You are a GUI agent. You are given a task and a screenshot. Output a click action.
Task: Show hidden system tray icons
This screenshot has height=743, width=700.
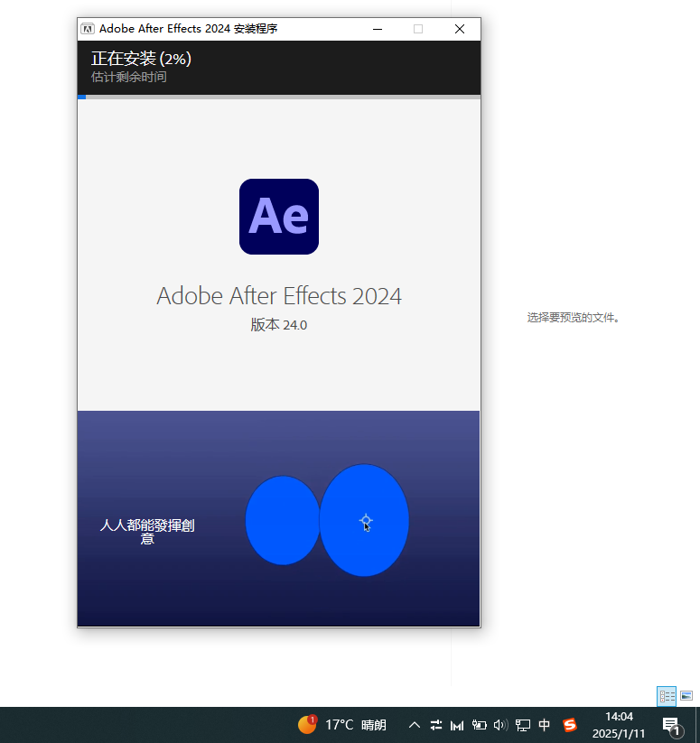point(415,725)
